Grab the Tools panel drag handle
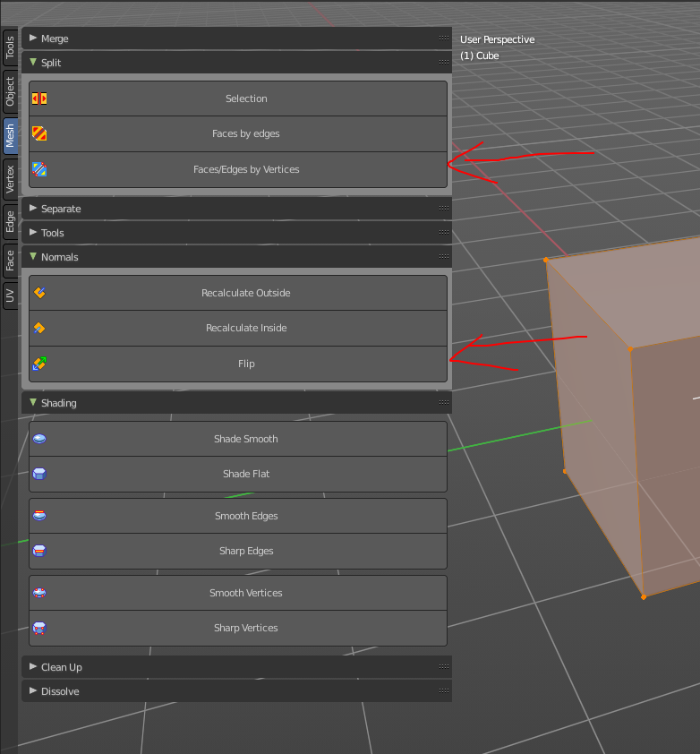This screenshot has height=754, width=700. (x=444, y=232)
